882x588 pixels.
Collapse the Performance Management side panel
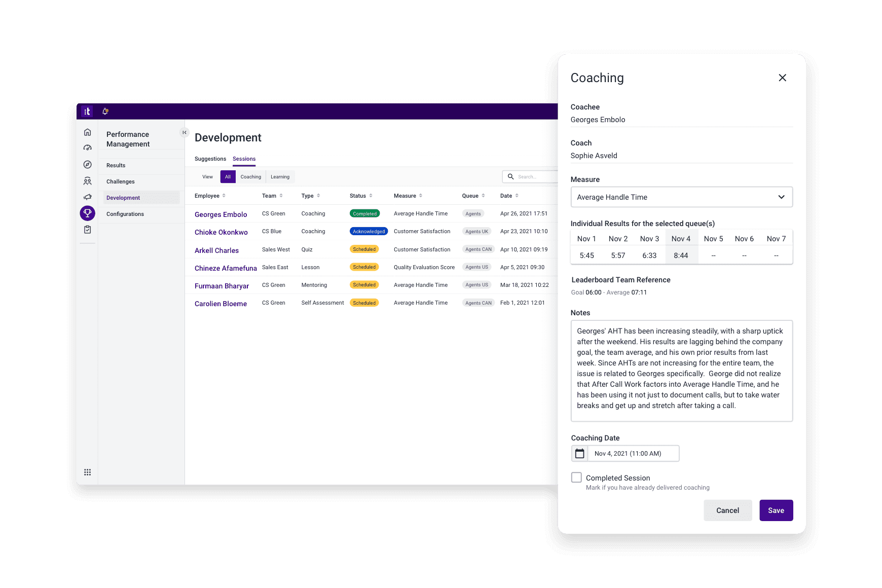(x=185, y=132)
